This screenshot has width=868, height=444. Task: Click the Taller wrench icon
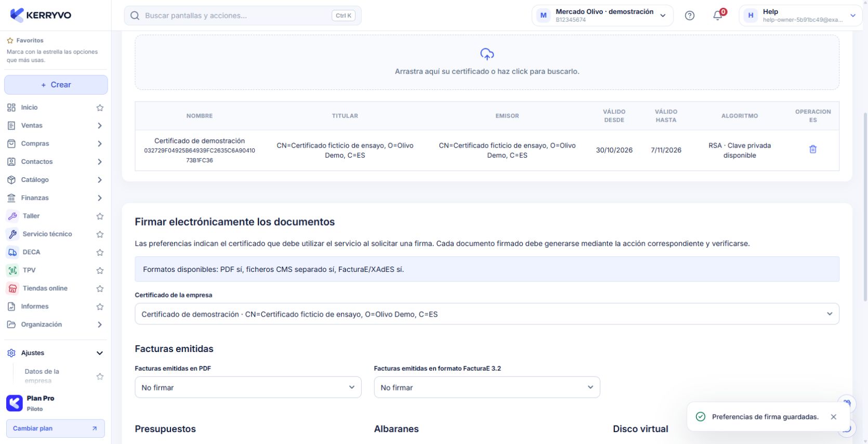coord(12,216)
